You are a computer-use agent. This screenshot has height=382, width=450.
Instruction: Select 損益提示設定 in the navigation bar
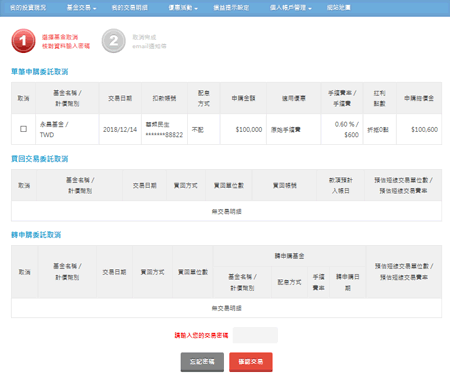(x=231, y=8)
